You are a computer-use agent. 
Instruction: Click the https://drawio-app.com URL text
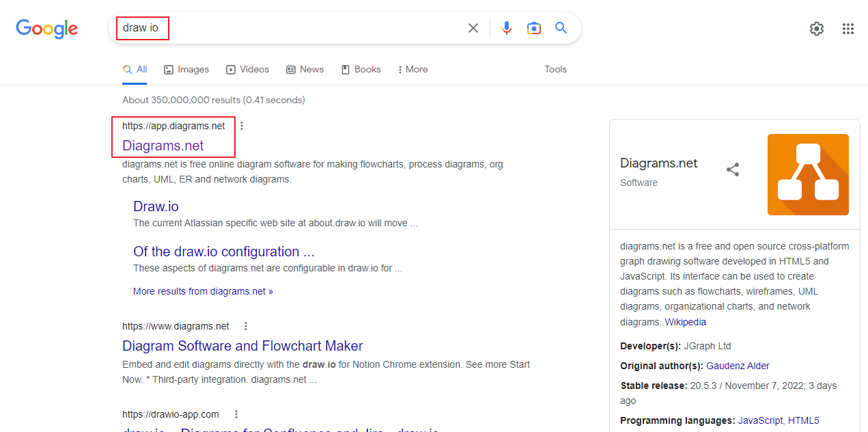[171, 414]
